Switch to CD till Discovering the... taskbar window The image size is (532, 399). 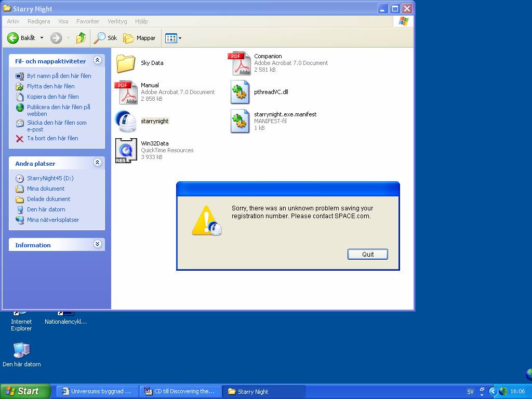pyautogui.click(x=181, y=391)
